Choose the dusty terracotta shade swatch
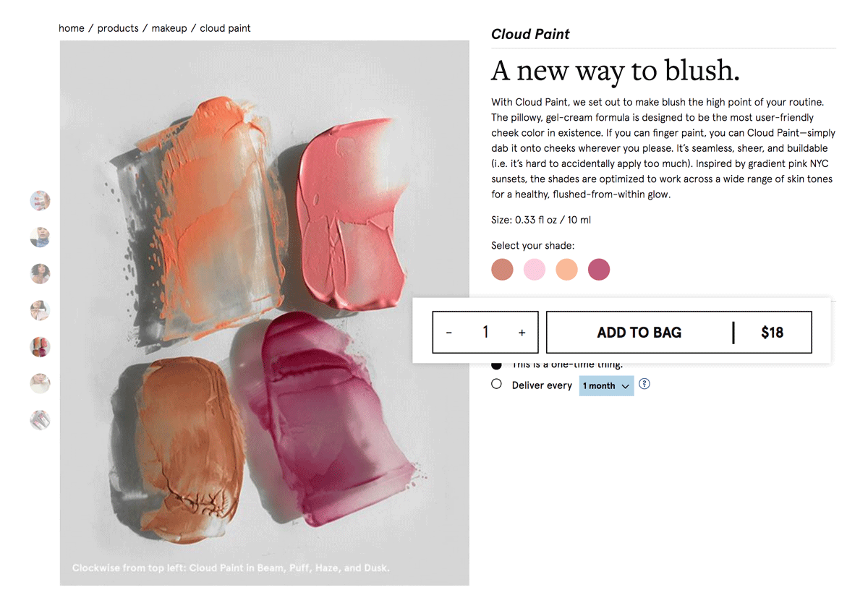The width and height of the screenshot is (868, 603). (502, 270)
